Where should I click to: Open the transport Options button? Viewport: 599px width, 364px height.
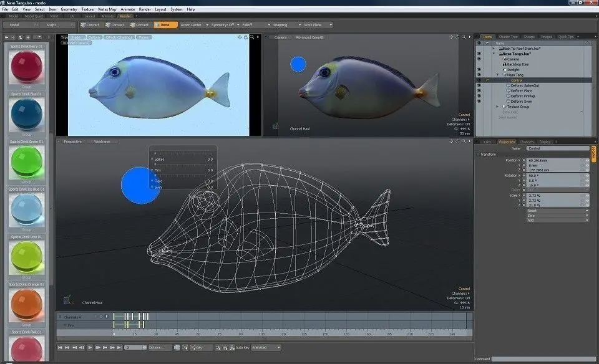tap(160, 348)
